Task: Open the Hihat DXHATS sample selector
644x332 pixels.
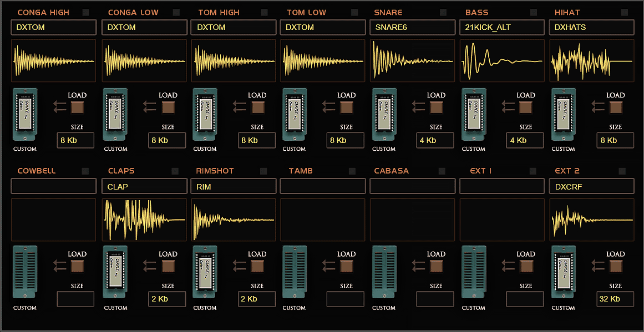Action: pos(591,27)
